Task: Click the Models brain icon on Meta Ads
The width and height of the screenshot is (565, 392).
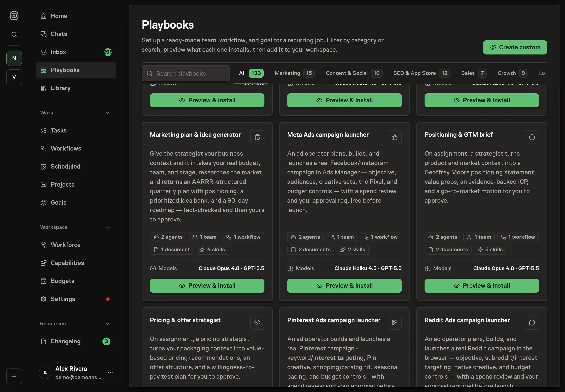Action: click(290, 269)
